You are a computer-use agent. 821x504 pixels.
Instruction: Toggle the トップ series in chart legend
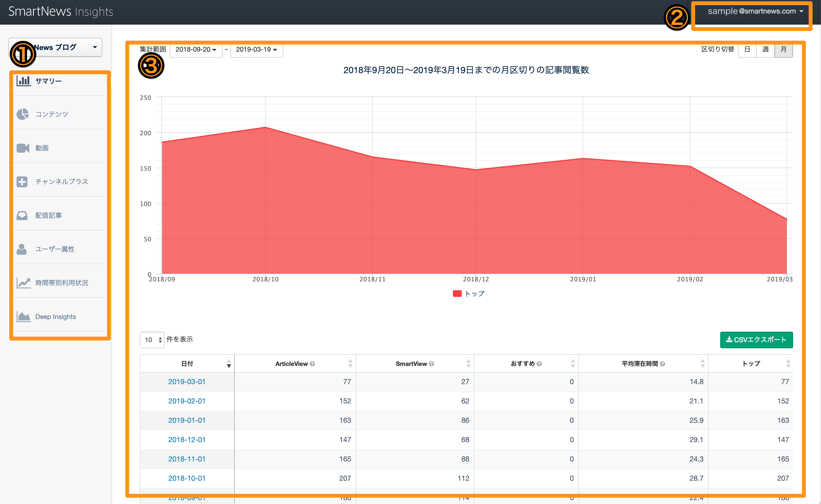click(469, 294)
